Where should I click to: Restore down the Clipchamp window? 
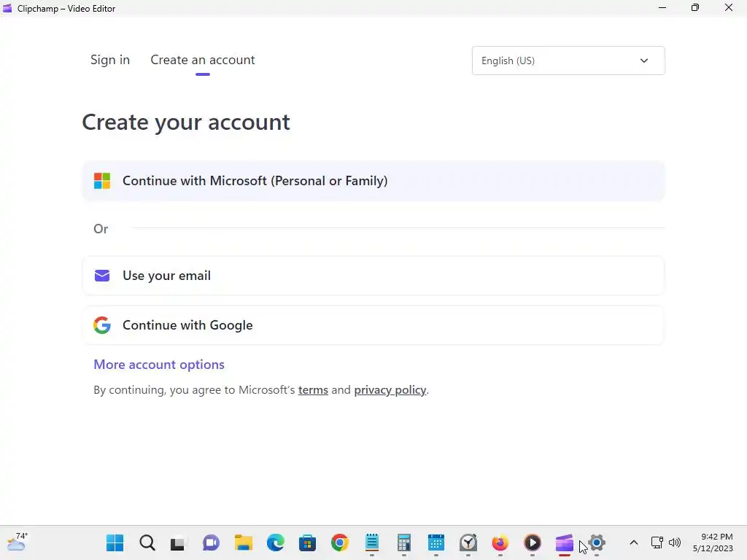tap(695, 8)
